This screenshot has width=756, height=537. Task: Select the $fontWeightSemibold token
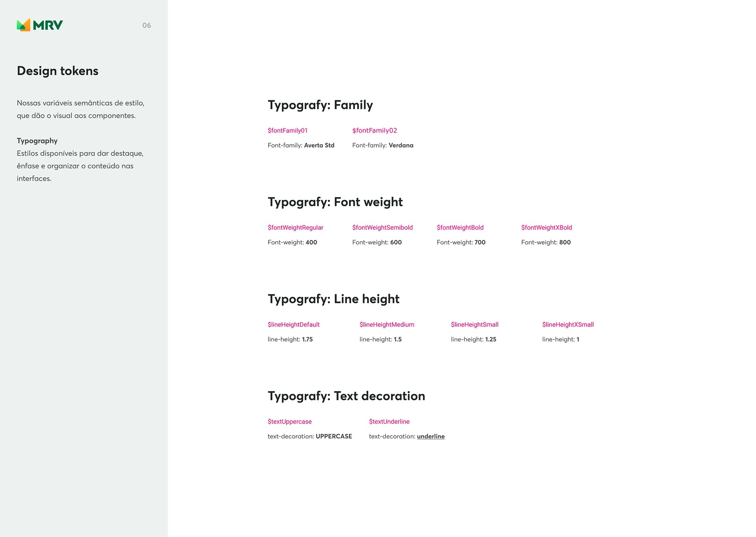coord(382,228)
